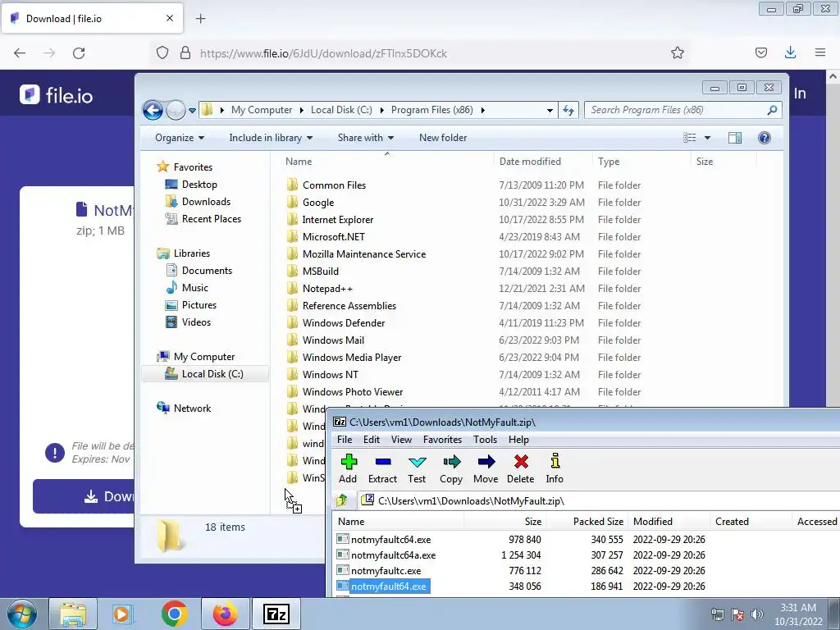Open Chrome from the taskbar
The height and width of the screenshot is (630, 840).
click(175, 614)
